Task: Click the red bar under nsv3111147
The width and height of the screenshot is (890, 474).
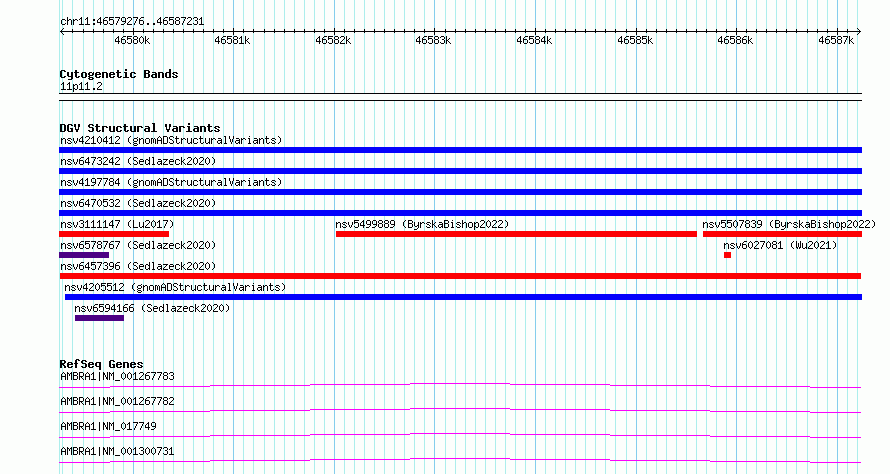Action: tap(114, 234)
